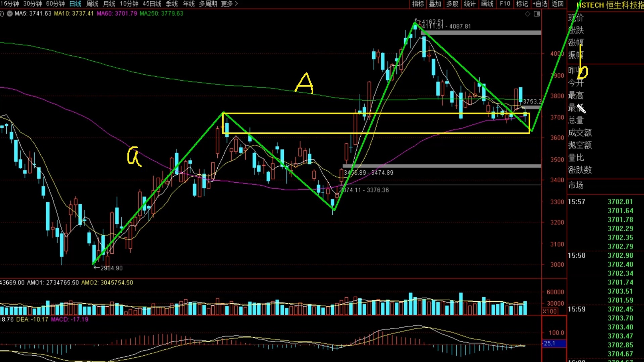The height and width of the screenshot is (362, 644).
Task: Click the X100 volume scale label
Action: (550, 311)
